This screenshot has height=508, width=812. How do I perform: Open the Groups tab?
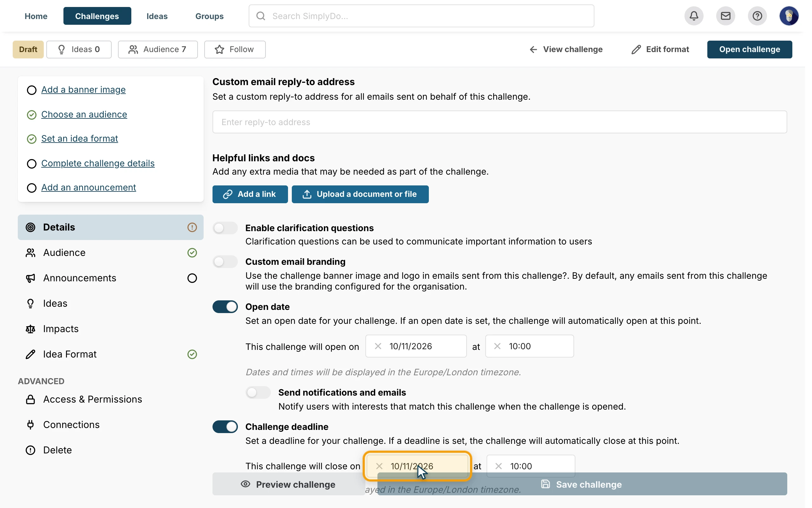[209, 16]
